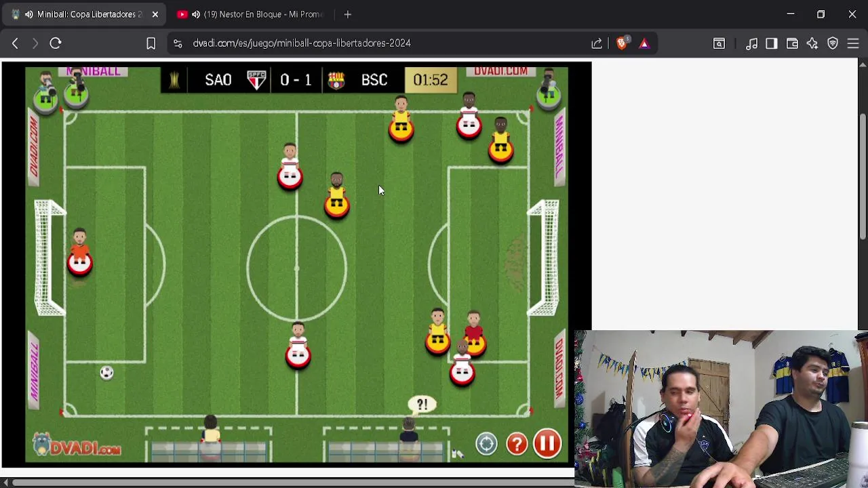Open the media playlist music note icon

pos(751,43)
